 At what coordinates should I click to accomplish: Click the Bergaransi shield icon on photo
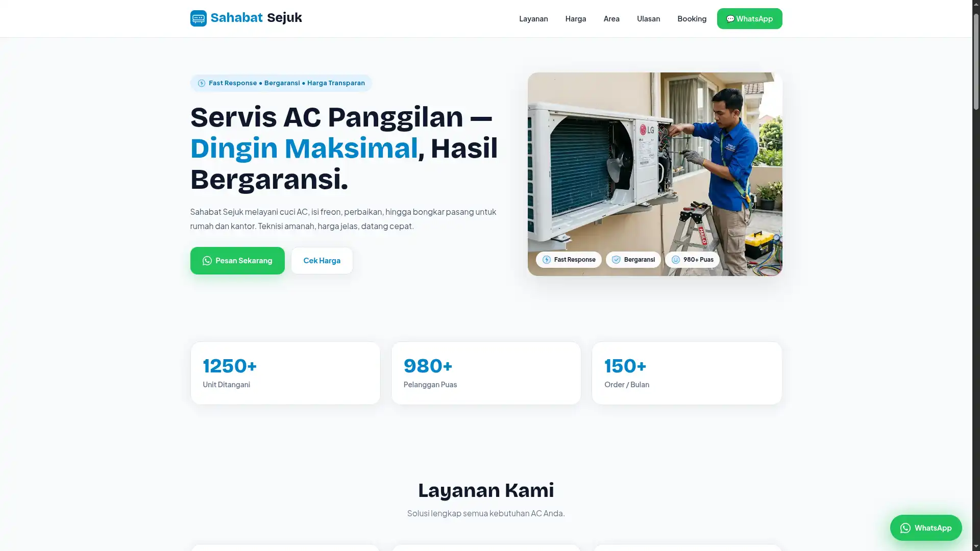tap(616, 260)
